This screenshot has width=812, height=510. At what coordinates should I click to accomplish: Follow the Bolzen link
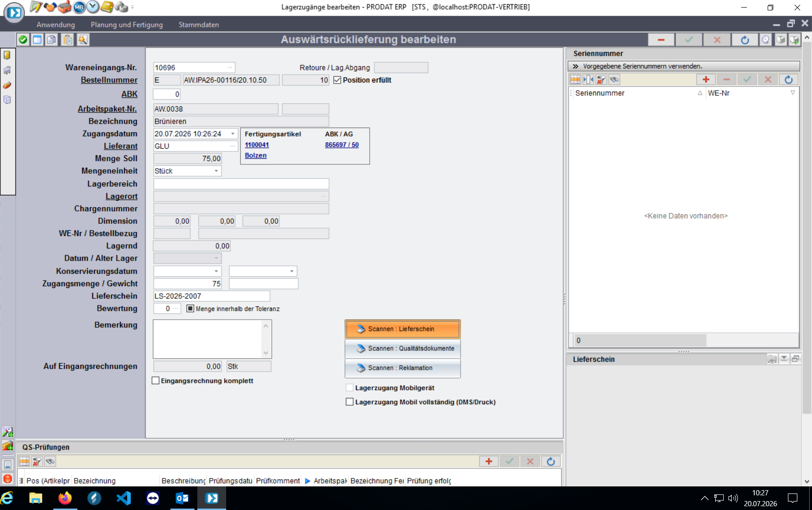coord(255,155)
